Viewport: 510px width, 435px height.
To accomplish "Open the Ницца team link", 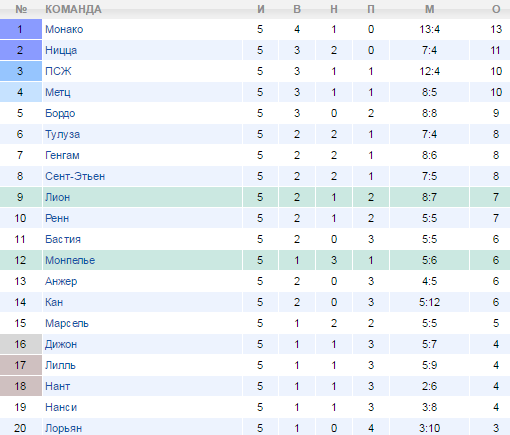I will point(61,50).
